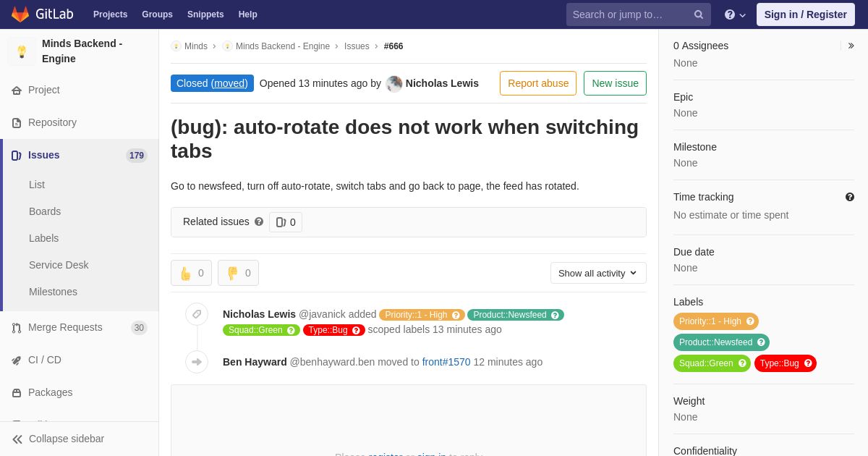Viewport: 868px width, 456px height.
Task: Click "No estimate or time spent" text
Action: [x=731, y=215]
